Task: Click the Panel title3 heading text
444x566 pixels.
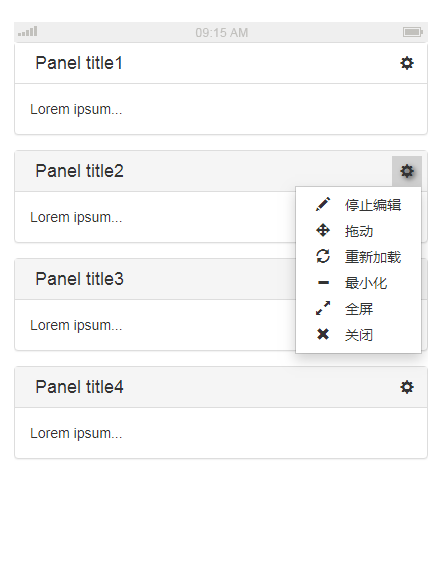Action: click(x=79, y=279)
